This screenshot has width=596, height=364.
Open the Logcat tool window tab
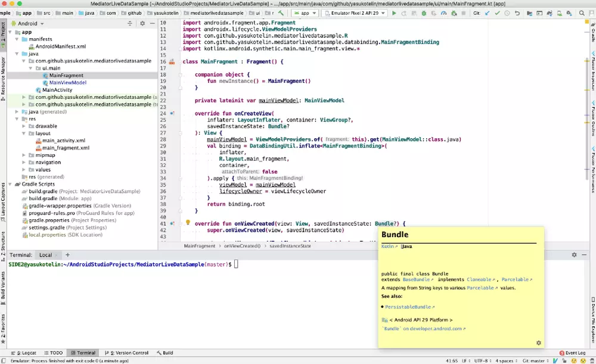[24, 353]
